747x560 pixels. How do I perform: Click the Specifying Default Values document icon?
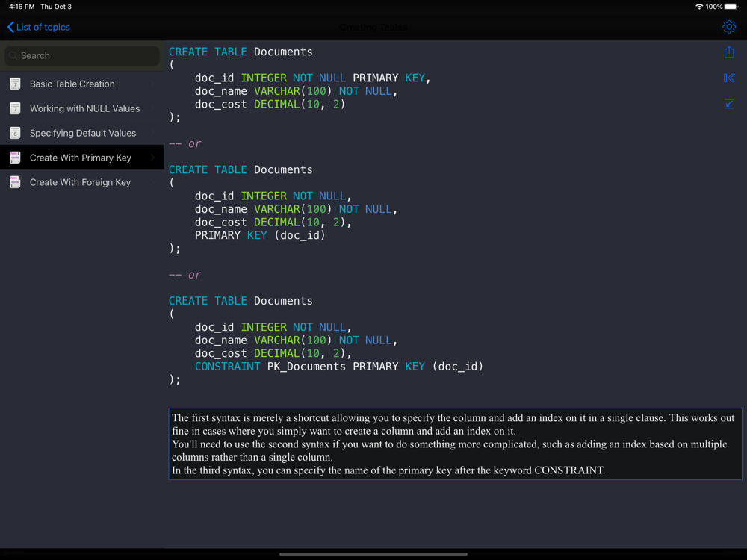15,133
